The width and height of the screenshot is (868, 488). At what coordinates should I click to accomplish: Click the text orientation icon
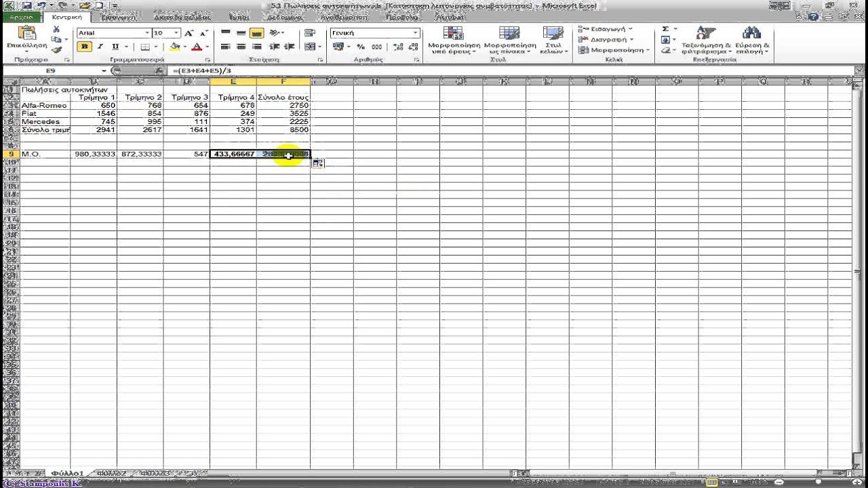click(276, 33)
